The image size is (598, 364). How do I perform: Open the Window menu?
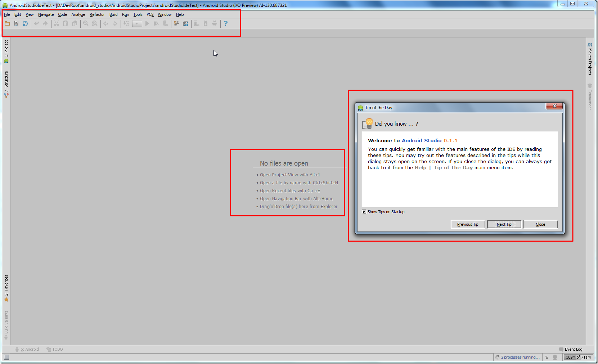(x=165, y=14)
